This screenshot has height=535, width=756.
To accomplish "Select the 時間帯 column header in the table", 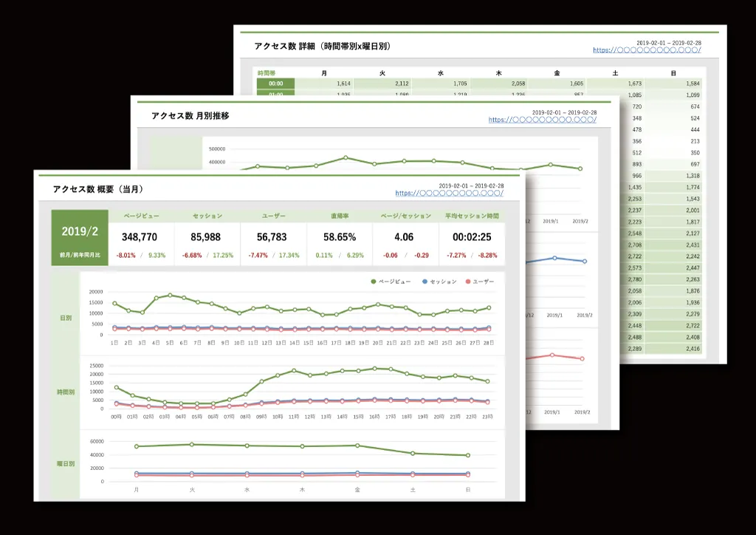I will 267,73.
